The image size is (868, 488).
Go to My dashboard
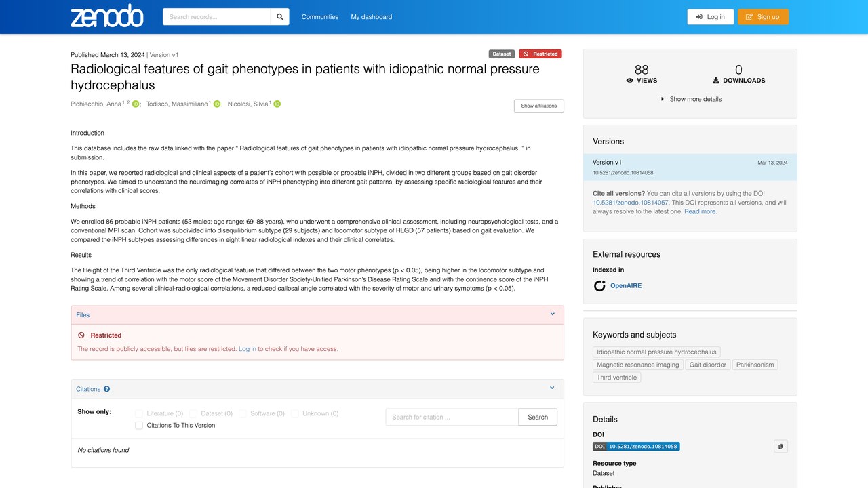pyautogui.click(x=372, y=17)
